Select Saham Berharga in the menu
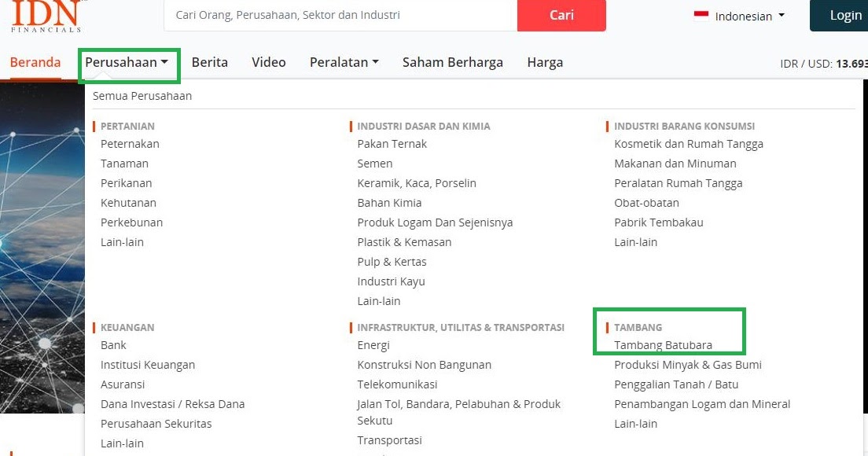868x456 pixels. [453, 61]
